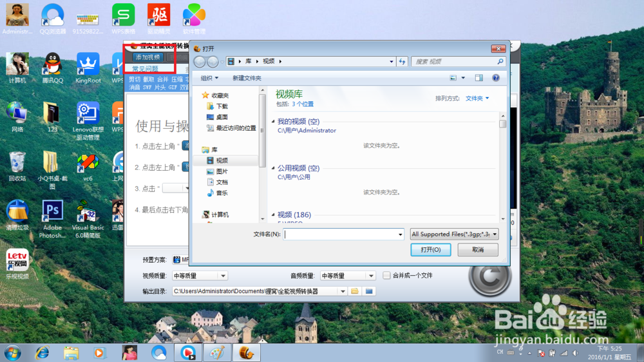Viewport: 644px width, 362px height.
Task: Collapse 公用视频 (空) group
Action: (273, 167)
